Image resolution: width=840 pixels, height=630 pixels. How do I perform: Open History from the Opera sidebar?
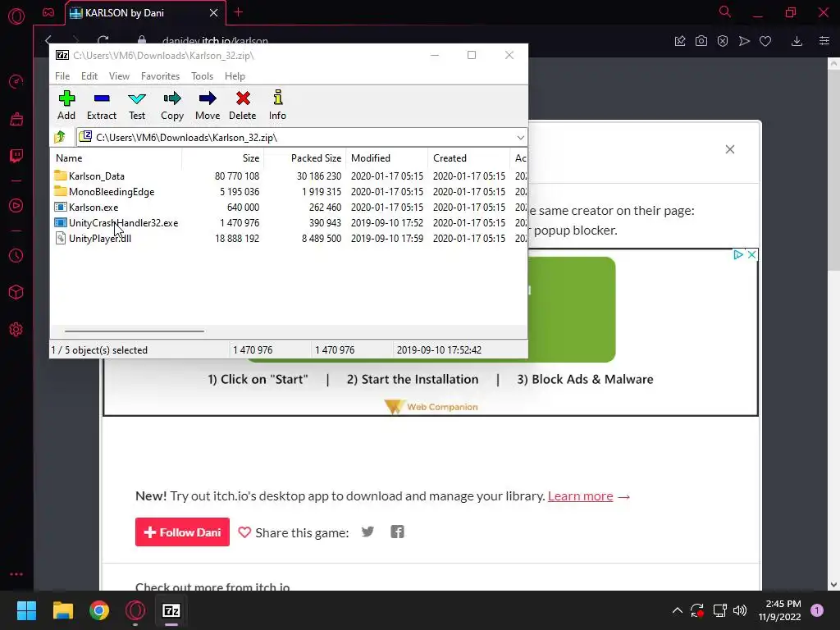pos(16,256)
